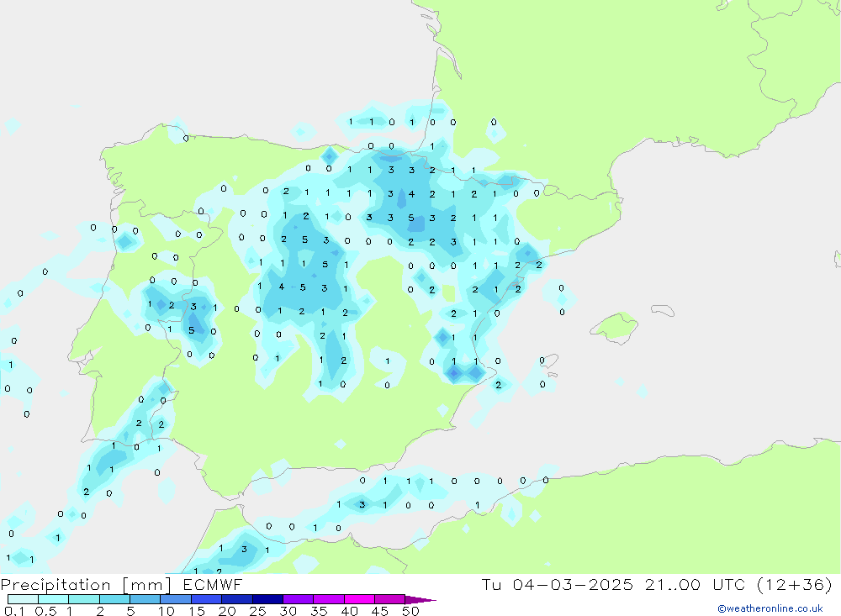Image resolution: width=841 pixels, height=616 pixels.
Task: Click the 'ECMWF' model label
Action: point(213,585)
